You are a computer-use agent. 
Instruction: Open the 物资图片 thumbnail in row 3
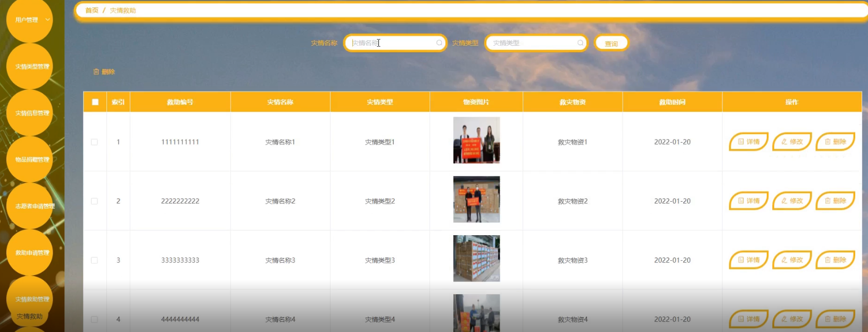476,259
